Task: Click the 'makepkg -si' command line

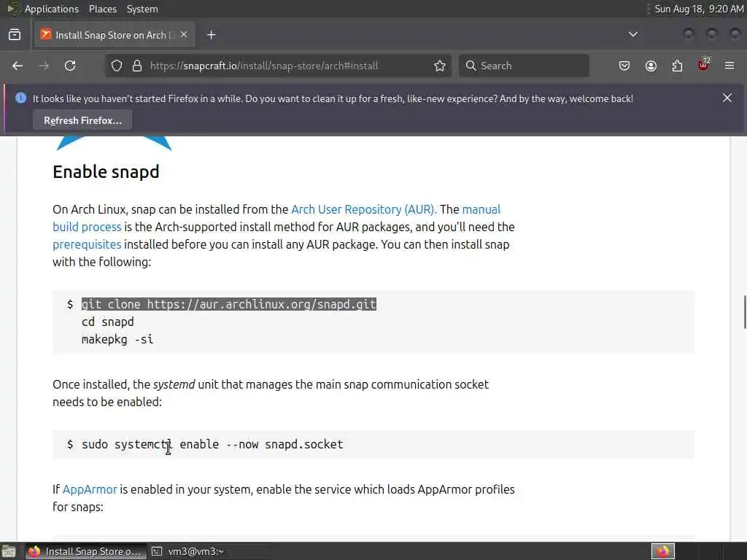Action: 117,340
